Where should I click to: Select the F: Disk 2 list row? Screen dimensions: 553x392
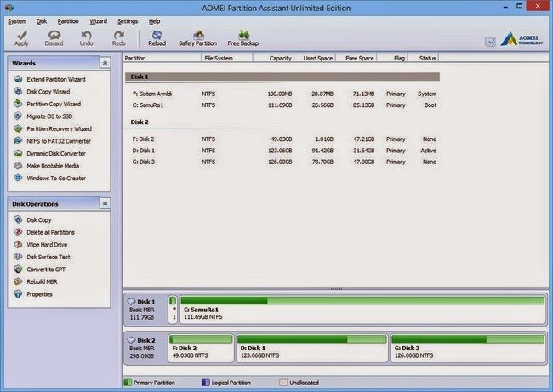(x=284, y=139)
